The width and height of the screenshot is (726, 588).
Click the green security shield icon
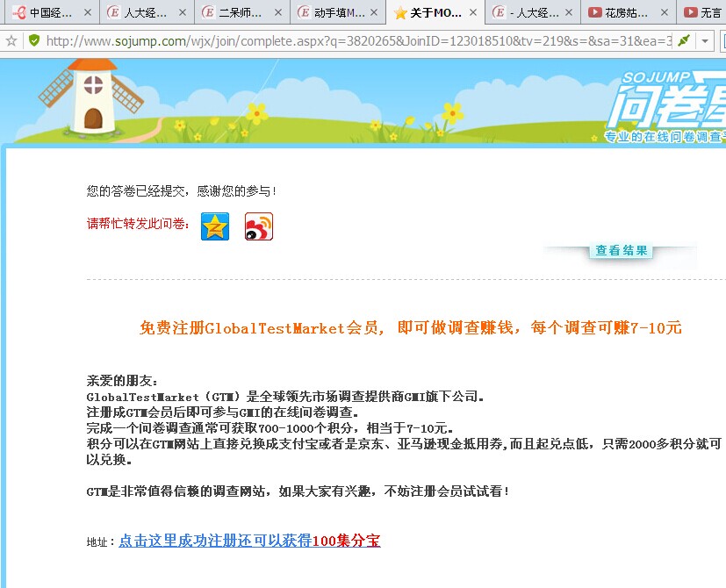click(34, 40)
